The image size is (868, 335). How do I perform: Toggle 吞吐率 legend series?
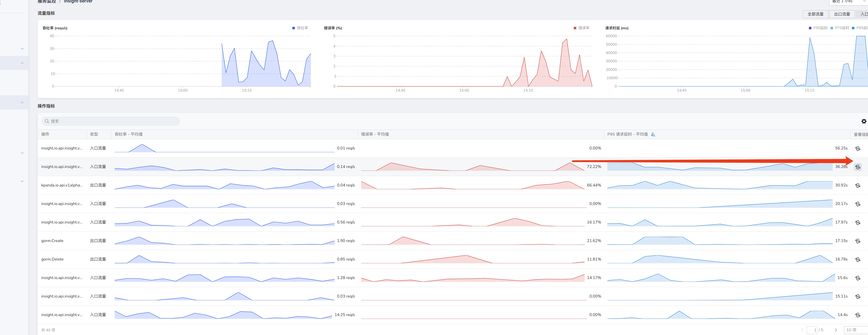300,28
